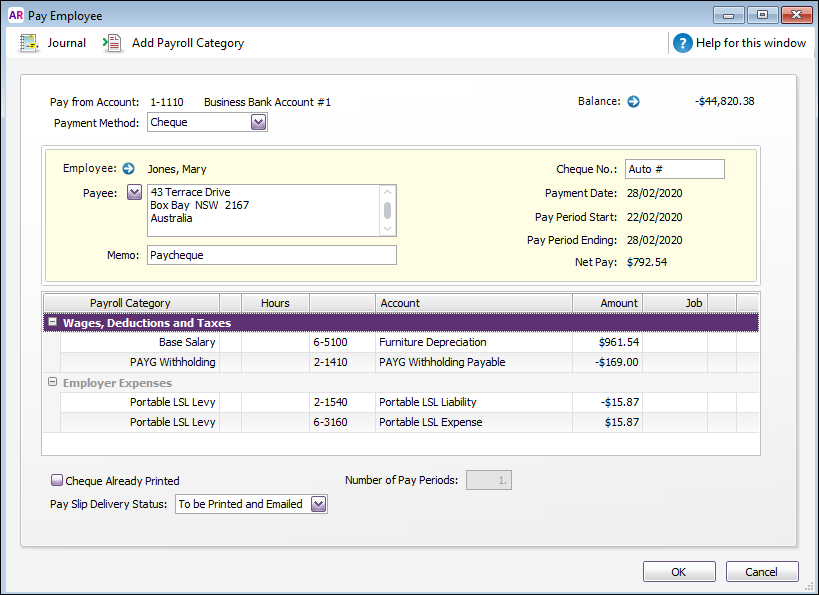This screenshot has width=819, height=595.
Task: Expand Pay Slip Delivery Status dropdown
Action: point(318,504)
